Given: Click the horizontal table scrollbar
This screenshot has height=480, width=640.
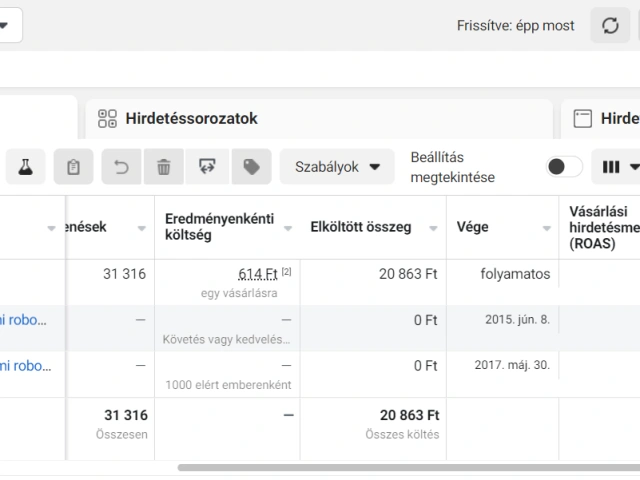Looking at the screenshot, I should [400, 467].
